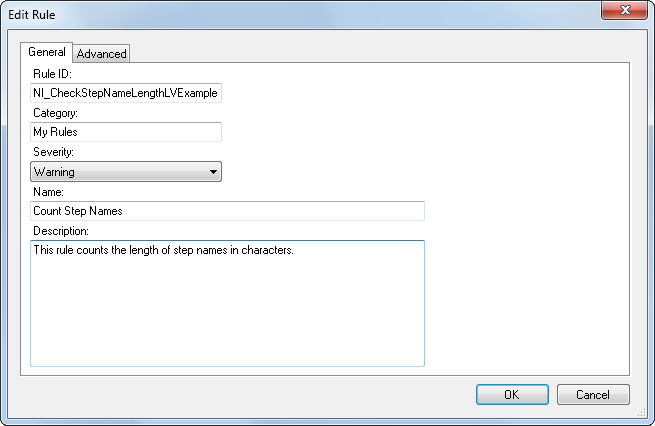The width and height of the screenshot is (655, 426).
Task: Click the Rule ID text field
Action: (x=126, y=93)
